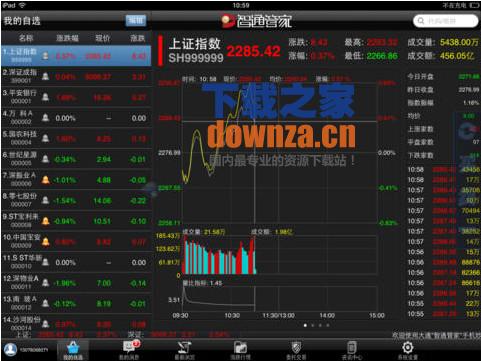
Task: Click the 2276.99 baseline price axis label
Action: 169,153
